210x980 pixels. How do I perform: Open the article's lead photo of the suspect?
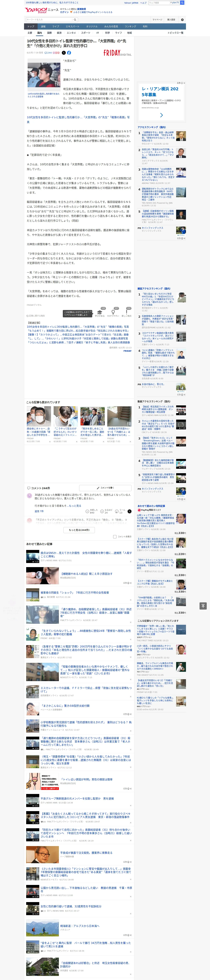44,75
